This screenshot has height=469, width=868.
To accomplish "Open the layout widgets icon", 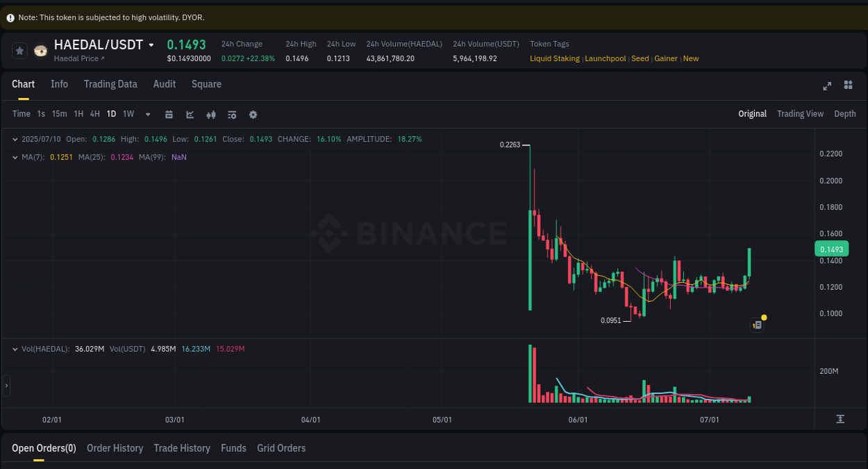I will point(848,85).
